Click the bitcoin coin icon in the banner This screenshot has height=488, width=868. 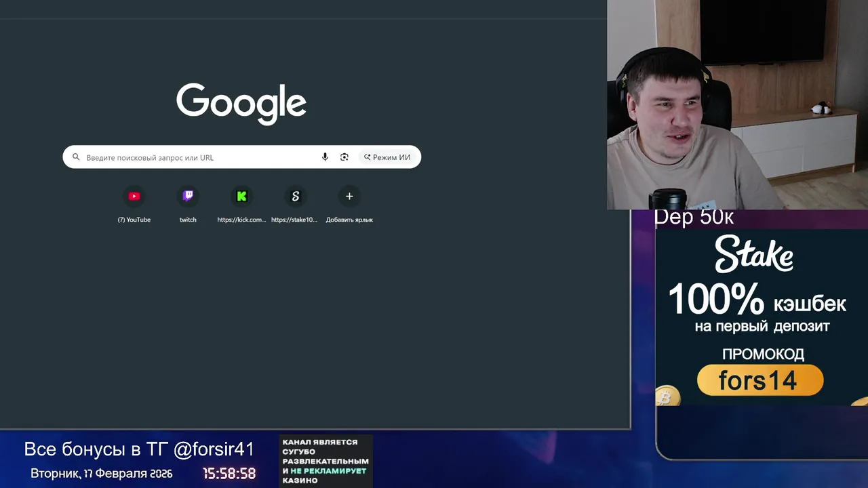tap(667, 396)
